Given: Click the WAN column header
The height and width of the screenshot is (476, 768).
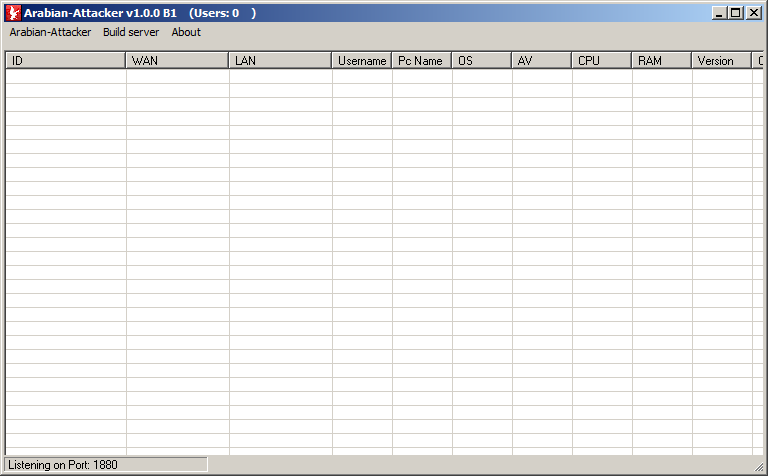Looking at the screenshot, I should point(177,61).
